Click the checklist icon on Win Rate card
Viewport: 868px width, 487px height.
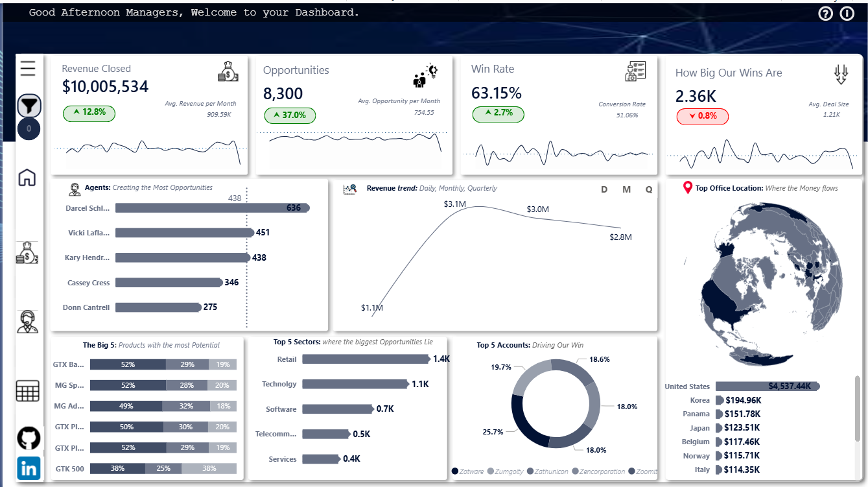pos(635,71)
